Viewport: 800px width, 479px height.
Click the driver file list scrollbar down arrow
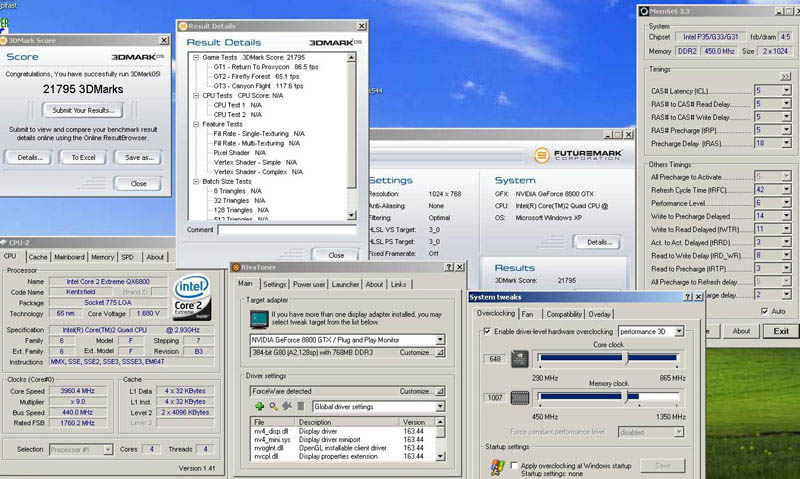coord(440,457)
